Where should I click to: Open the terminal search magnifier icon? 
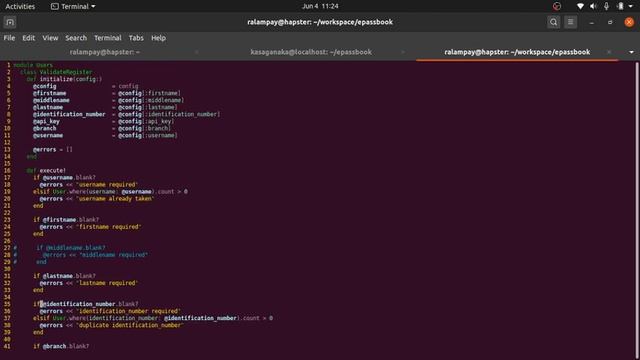pyautogui.click(x=553, y=22)
